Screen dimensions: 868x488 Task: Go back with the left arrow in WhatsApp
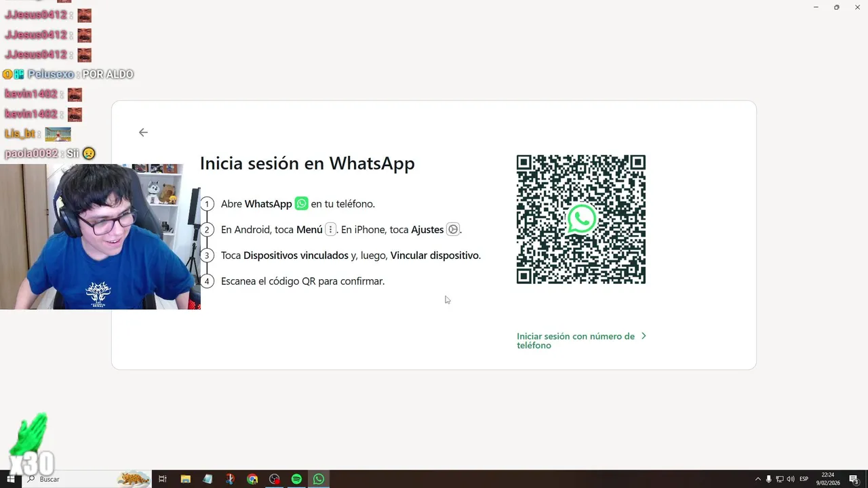[143, 132]
